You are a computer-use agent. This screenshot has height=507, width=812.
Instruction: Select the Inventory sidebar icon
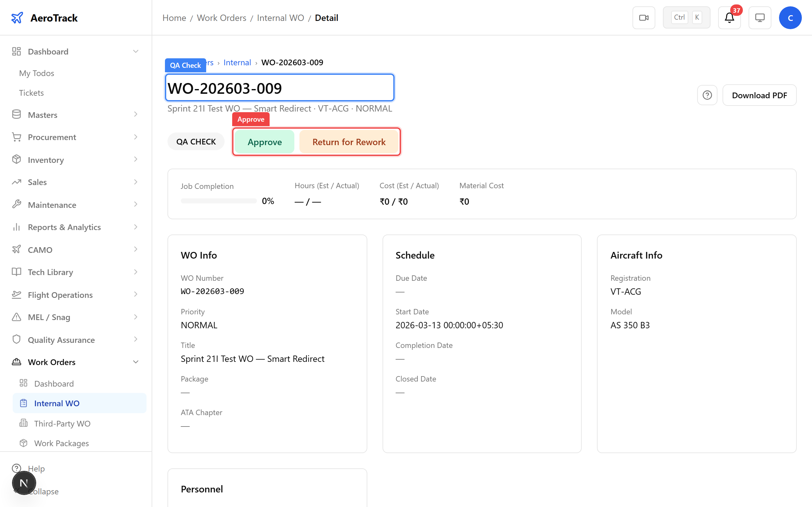point(16,160)
